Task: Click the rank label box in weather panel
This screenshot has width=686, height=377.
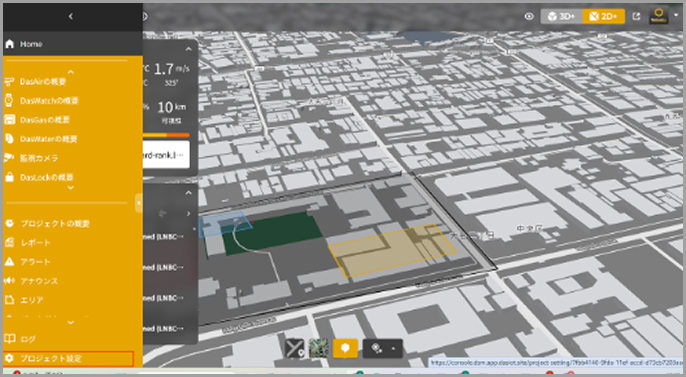Action: [166, 155]
